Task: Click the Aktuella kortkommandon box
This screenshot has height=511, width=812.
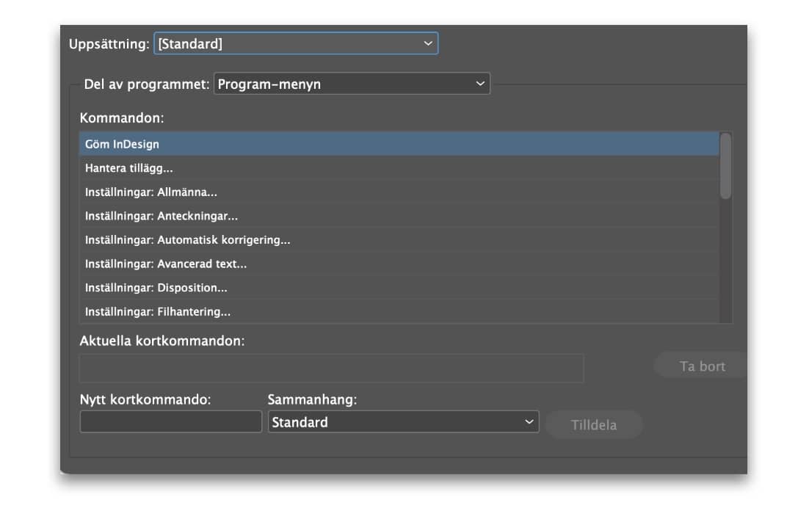Action: coord(331,369)
